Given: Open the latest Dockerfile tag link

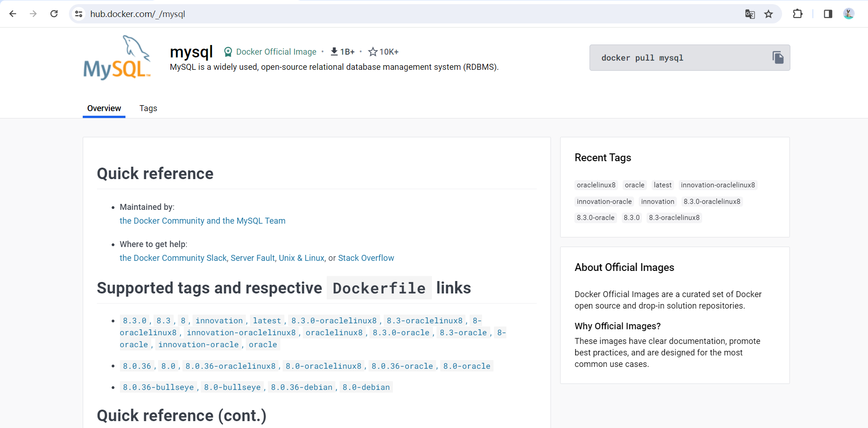Looking at the screenshot, I should pos(267,321).
